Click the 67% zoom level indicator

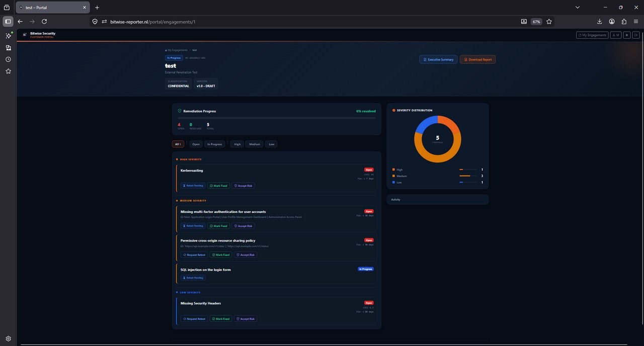(536, 22)
